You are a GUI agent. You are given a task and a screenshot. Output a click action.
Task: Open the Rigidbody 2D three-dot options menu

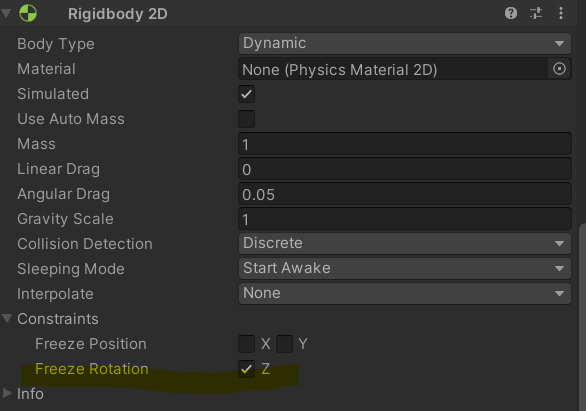(x=561, y=13)
